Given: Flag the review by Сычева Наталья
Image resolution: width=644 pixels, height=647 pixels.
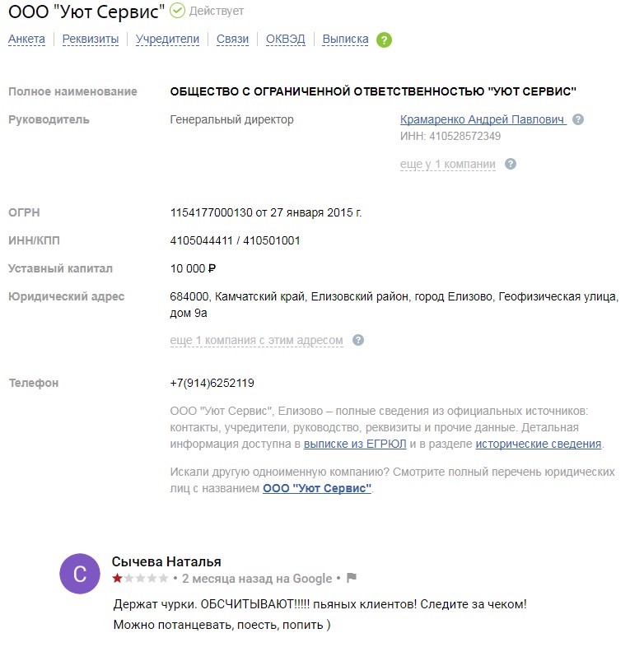Looking at the screenshot, I should click(352, 578).
